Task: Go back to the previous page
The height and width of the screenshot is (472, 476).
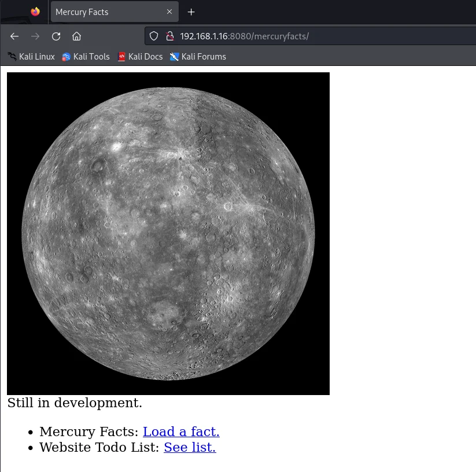Action: (x=14, y=36)
